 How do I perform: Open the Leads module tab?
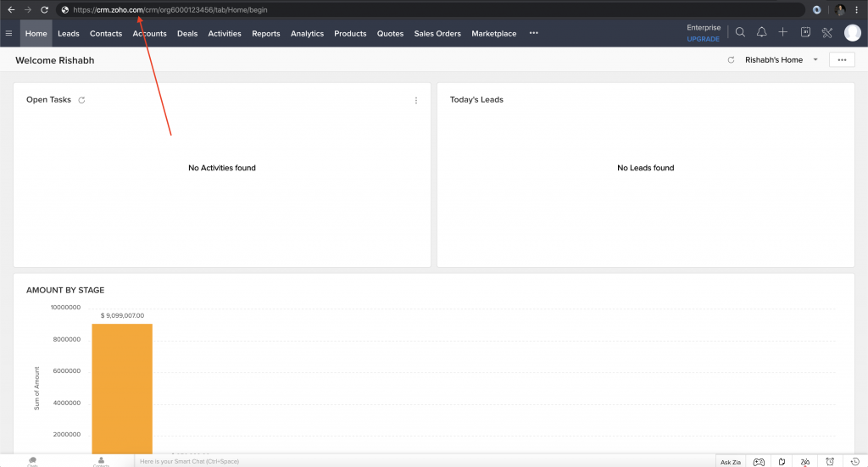coord(69,33)
